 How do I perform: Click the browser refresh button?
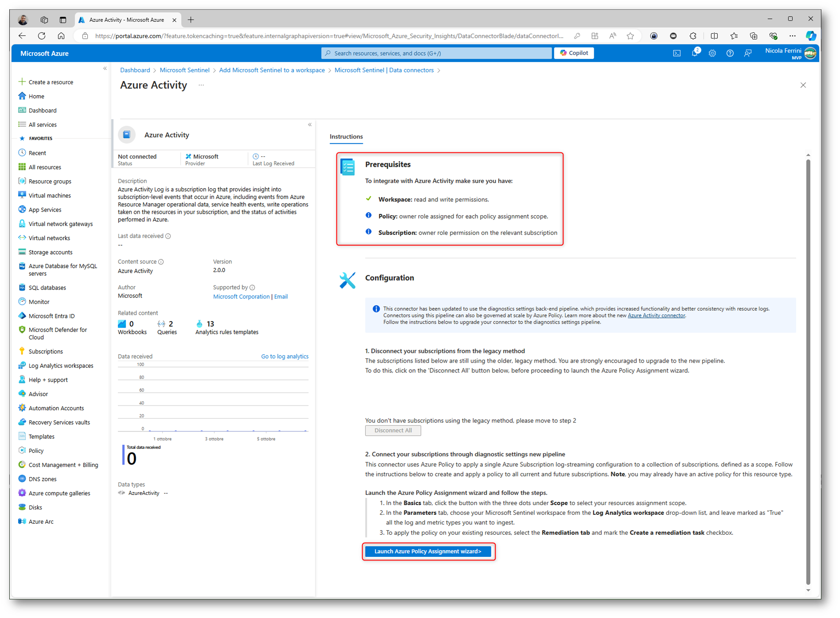(42, 36)
